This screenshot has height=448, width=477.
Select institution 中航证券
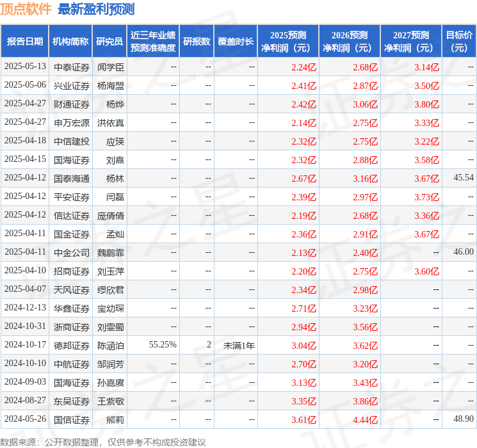(72, 364)
